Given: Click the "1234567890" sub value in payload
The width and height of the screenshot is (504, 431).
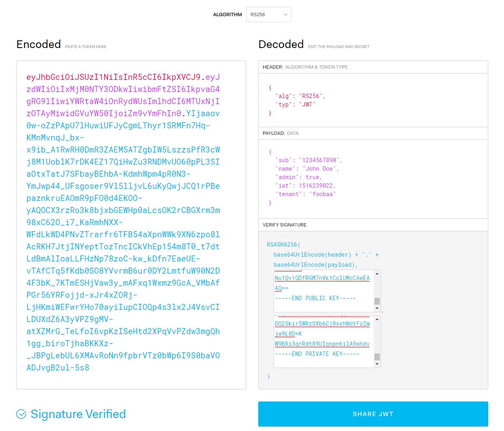Looking at the screenshot, I should [320, 160].
